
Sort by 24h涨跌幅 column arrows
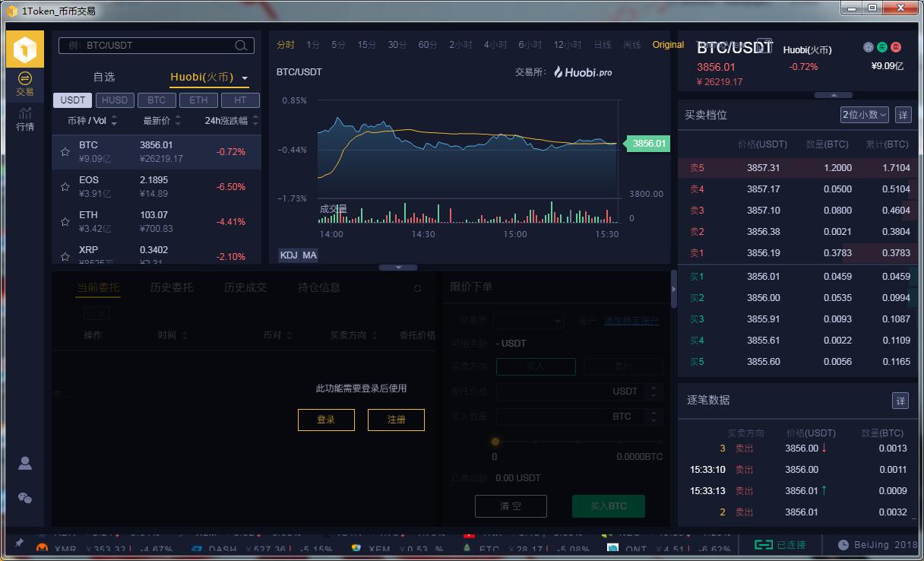click(255, 121)
